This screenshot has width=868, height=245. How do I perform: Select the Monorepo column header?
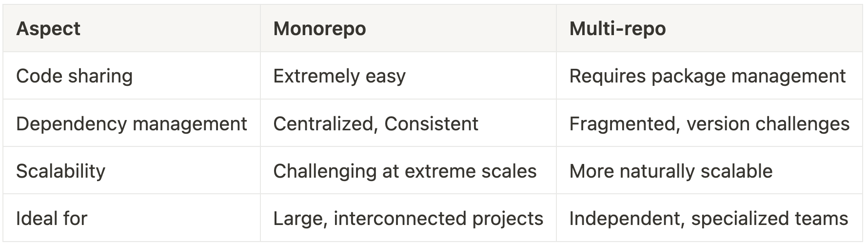[319, 29]
